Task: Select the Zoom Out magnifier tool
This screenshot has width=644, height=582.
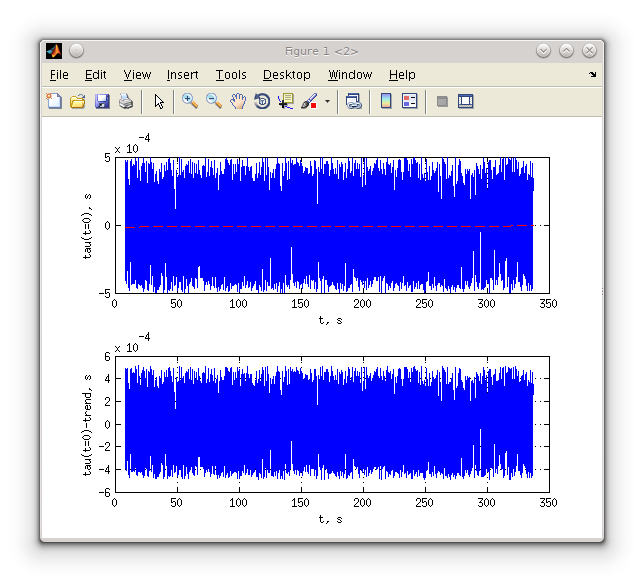Action: 213,101
